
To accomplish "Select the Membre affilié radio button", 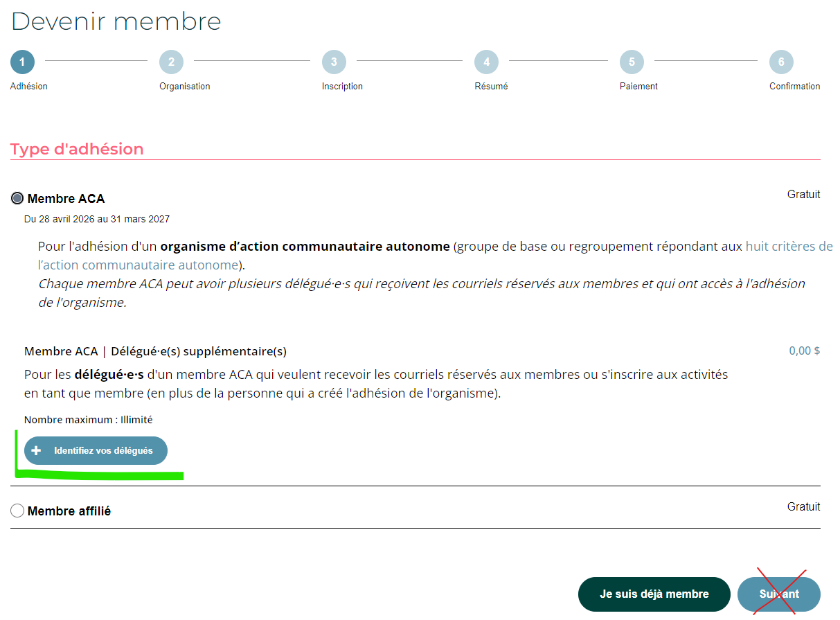I will click(18, 511).
